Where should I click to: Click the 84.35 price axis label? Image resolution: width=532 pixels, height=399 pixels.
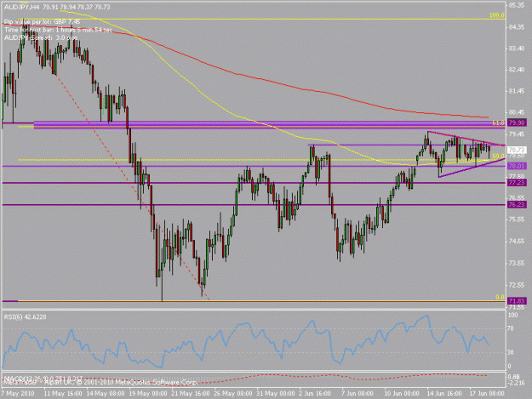[x=517, y=27]
